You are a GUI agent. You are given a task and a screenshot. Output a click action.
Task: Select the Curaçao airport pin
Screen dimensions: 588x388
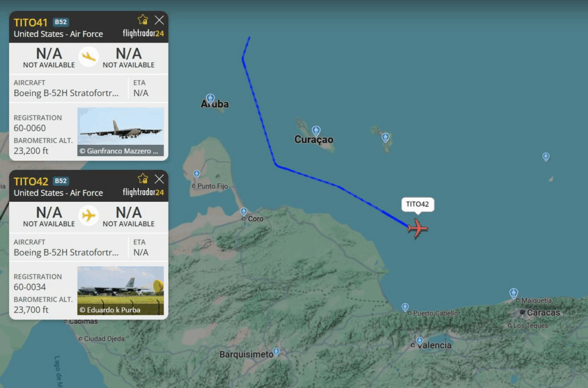[316, 130]
